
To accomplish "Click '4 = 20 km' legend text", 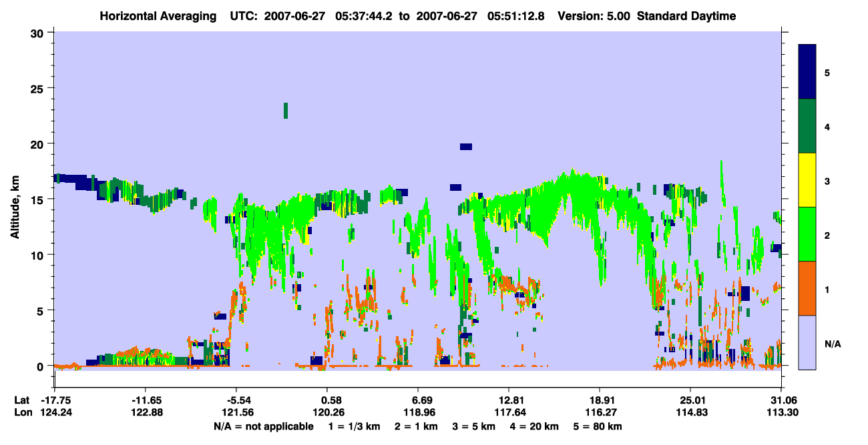I will 534,426.
